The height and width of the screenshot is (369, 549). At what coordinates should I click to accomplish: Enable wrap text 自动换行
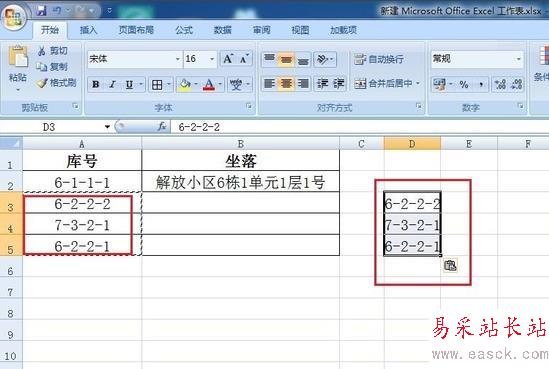click(x=378, y=59)
